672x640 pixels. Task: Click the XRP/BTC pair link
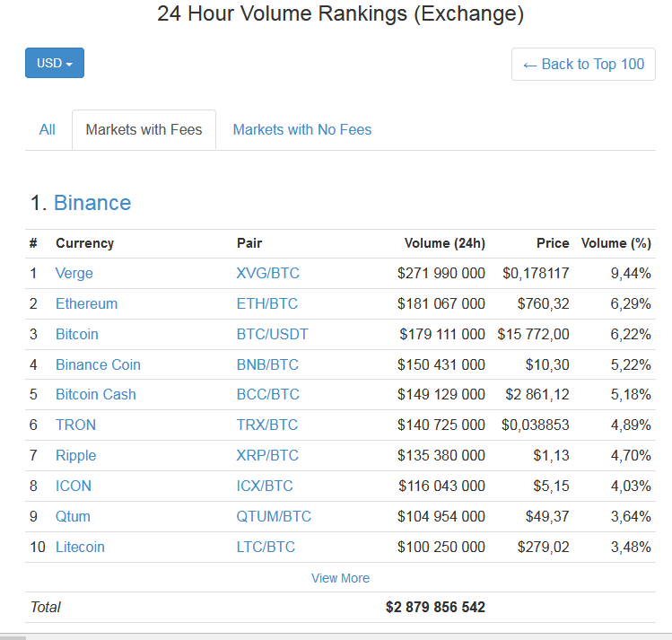(x=266, y=455)
